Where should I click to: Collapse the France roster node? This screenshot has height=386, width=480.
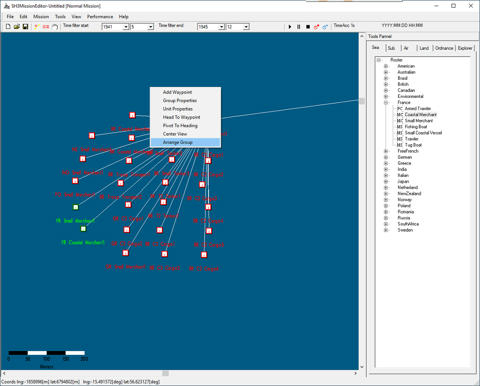[386, 102]
